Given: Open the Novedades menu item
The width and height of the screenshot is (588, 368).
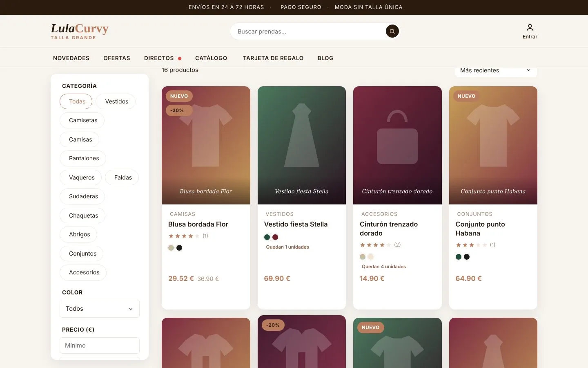Looking at the screenshot, I should click(71, 58).
